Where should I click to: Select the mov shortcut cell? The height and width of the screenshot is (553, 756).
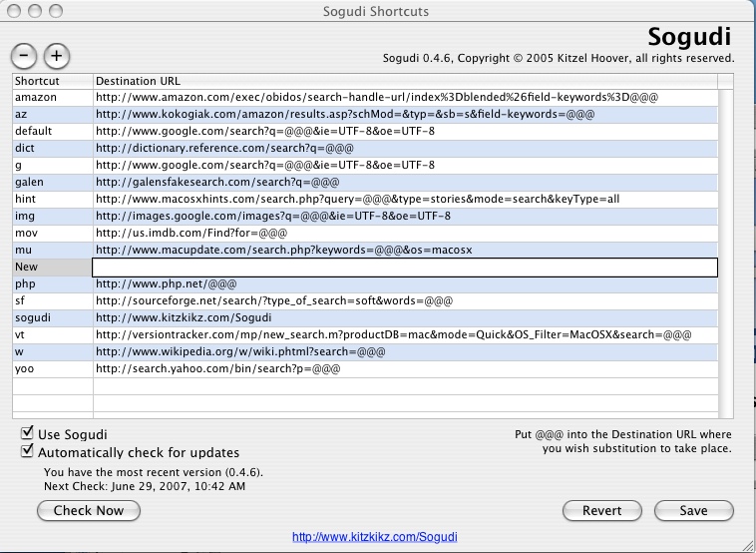tap(53, 233)
